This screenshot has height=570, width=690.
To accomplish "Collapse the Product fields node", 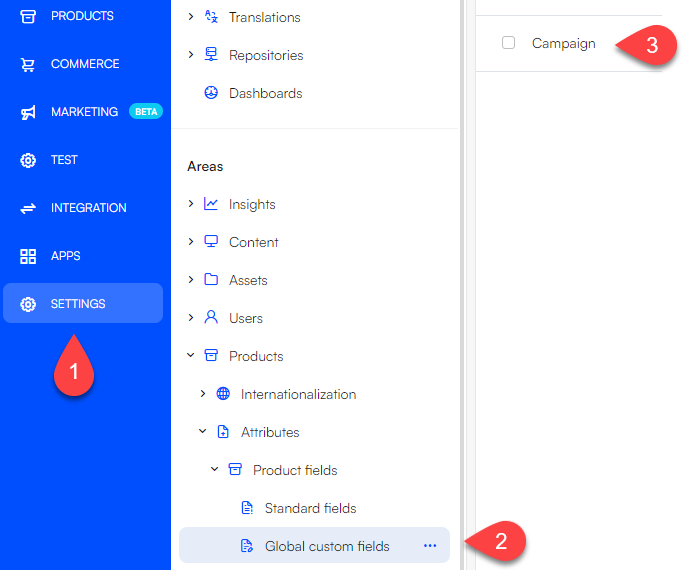I will click(x=215, y=470).
